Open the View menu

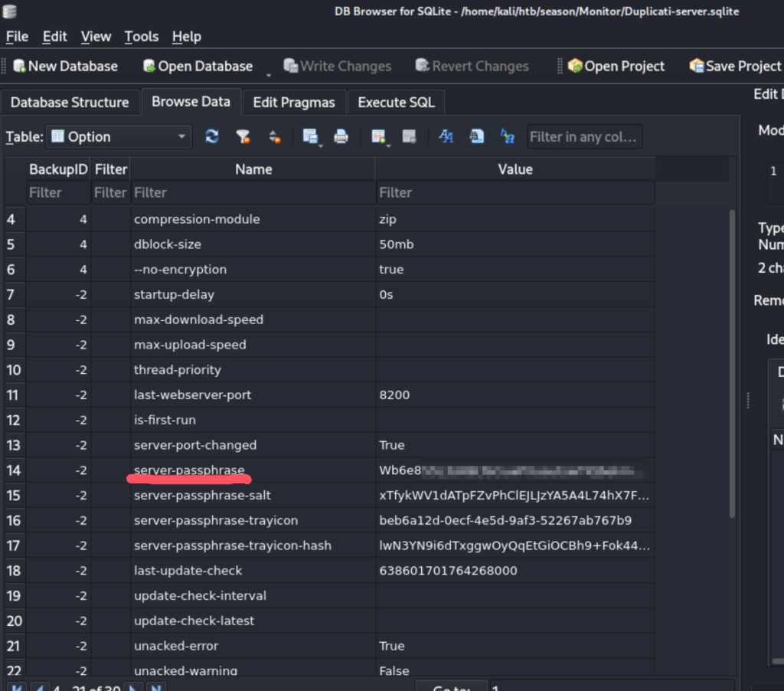point(96,37)
